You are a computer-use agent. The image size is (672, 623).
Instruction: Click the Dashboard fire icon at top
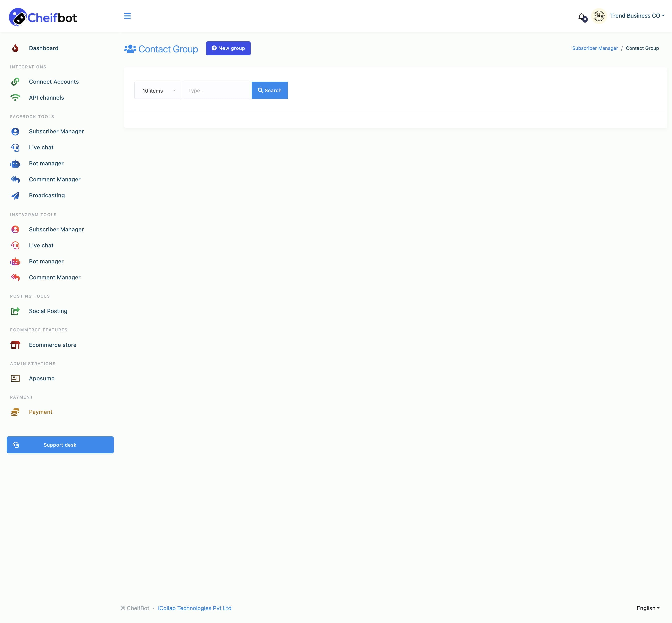coord(16,48)
